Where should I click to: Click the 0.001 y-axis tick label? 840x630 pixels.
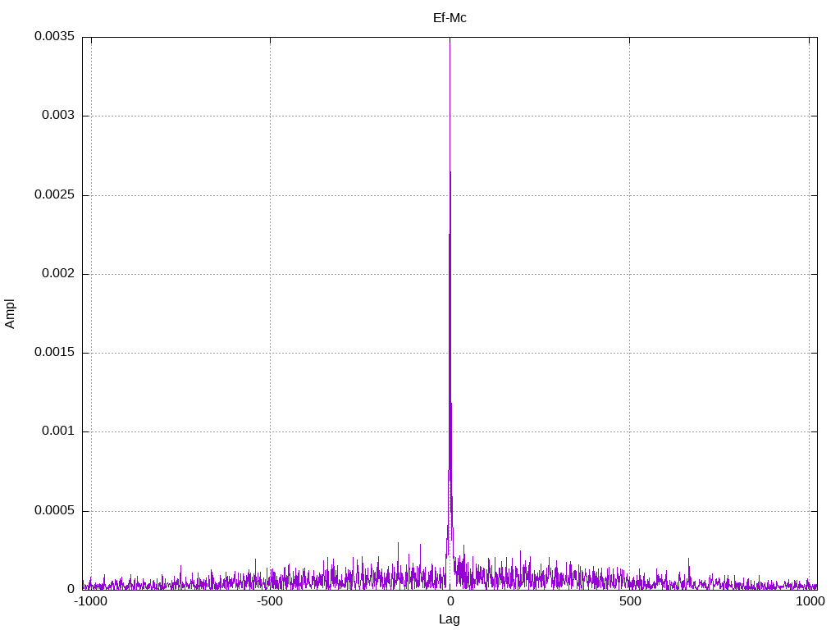tap(58, 431)
